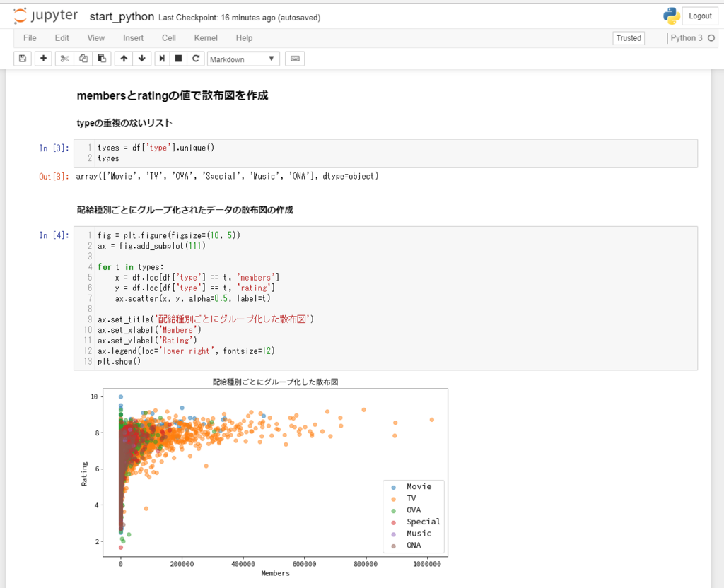
Task: Click the plot title 配給種別ごとにグループ化した散布図
Action: tap(276, 382)
